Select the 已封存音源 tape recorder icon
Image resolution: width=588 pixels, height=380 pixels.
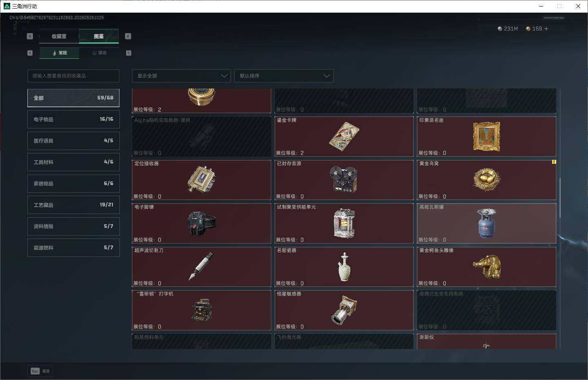[344, 179]
